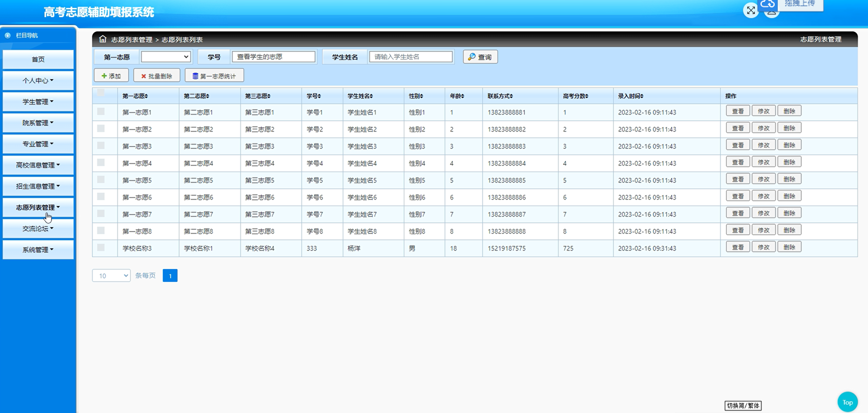Check the row for 第一志愿6

coord(101,197)
